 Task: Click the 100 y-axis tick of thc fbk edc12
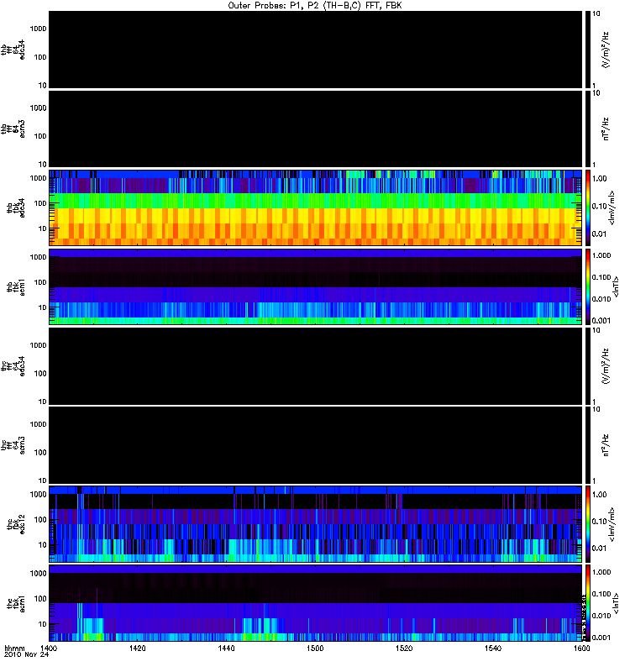(39, 519)
